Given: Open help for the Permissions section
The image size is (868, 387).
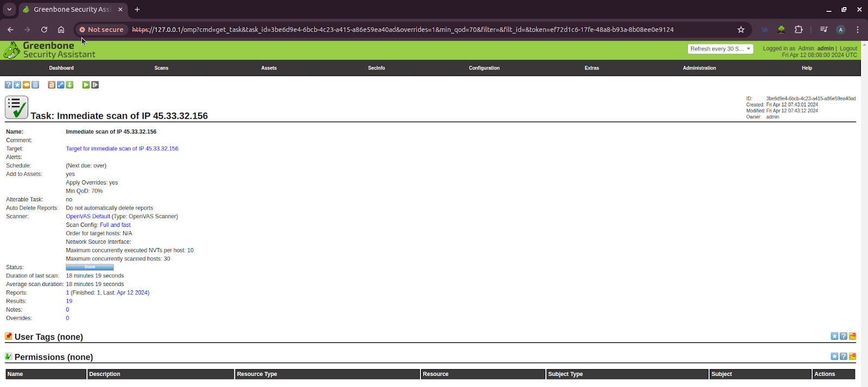Looking at the screenshot, I should (844, 356).
